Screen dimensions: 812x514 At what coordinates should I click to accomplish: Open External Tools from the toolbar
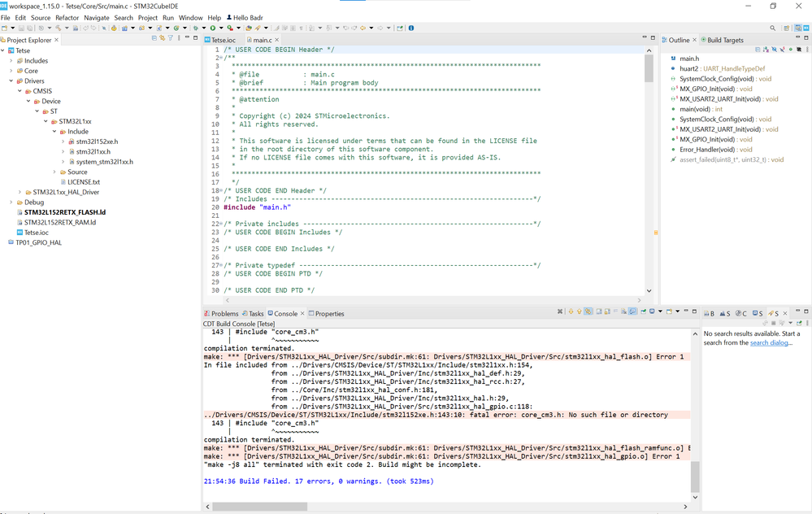[x=231, y=28]
